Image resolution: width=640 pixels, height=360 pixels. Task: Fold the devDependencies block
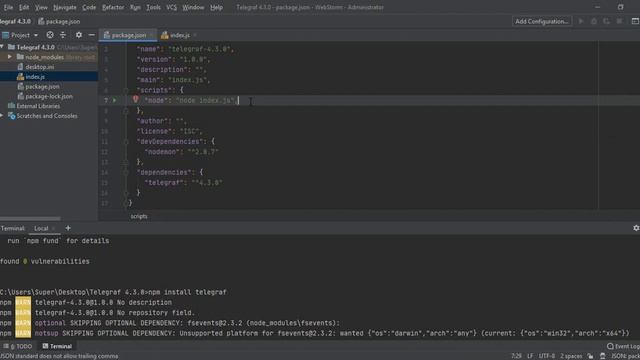126,142
